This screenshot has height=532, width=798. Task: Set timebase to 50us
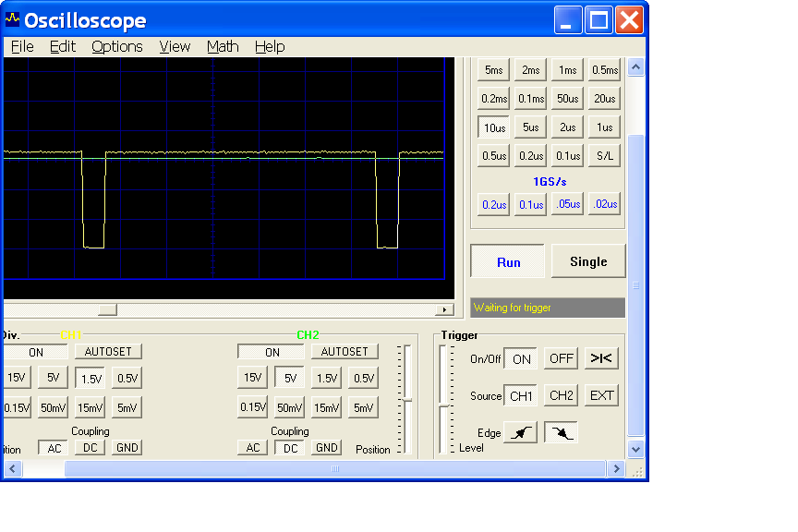567,99
